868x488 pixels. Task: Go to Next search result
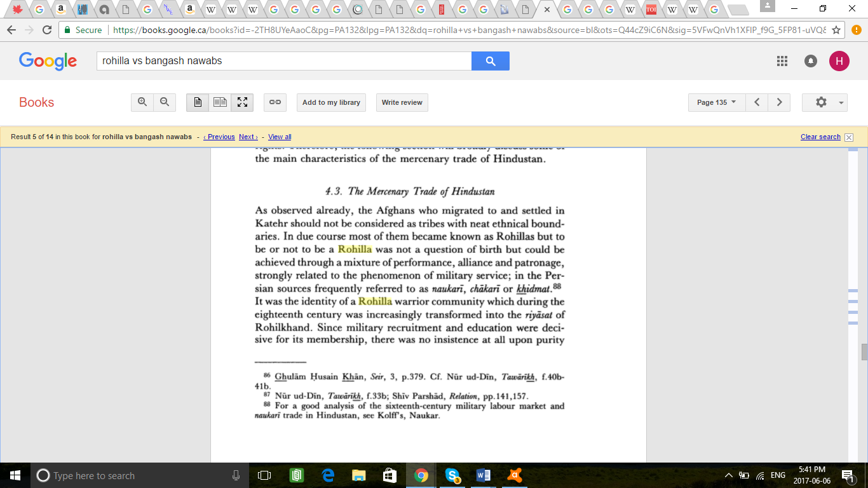(x=248, y=137)
